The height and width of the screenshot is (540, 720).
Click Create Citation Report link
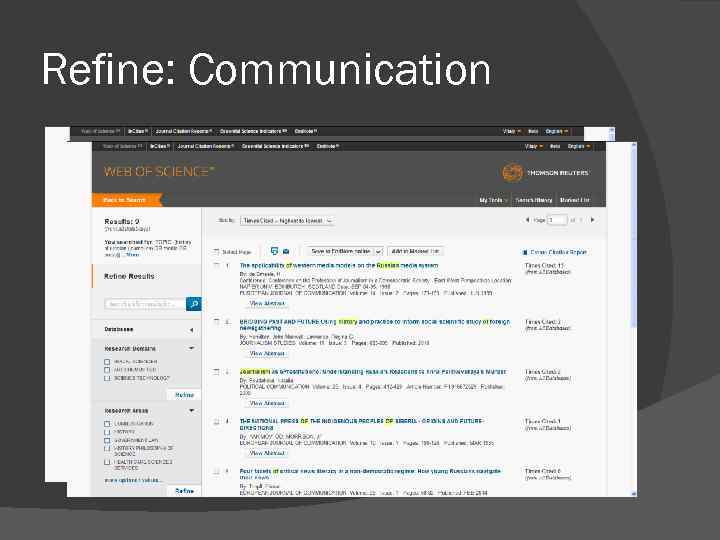coord(558,252)
